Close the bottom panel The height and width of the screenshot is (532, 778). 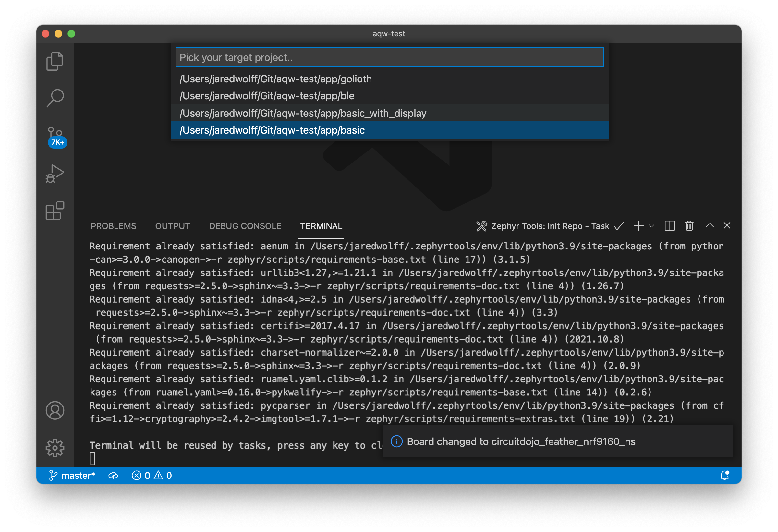point(727,226)
